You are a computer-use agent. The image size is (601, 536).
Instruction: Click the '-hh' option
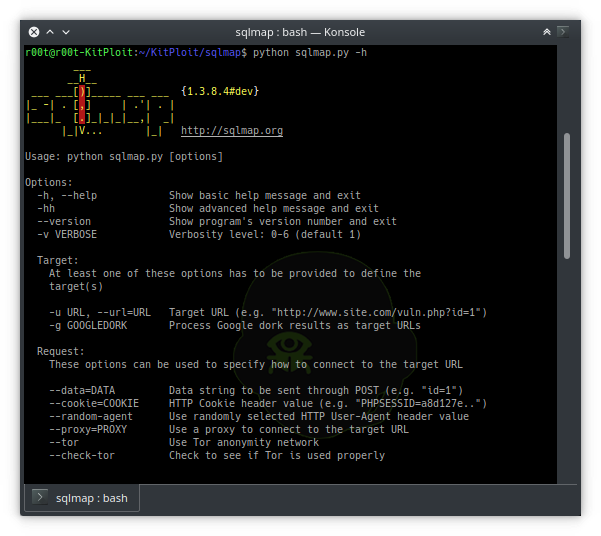[46, 208]
